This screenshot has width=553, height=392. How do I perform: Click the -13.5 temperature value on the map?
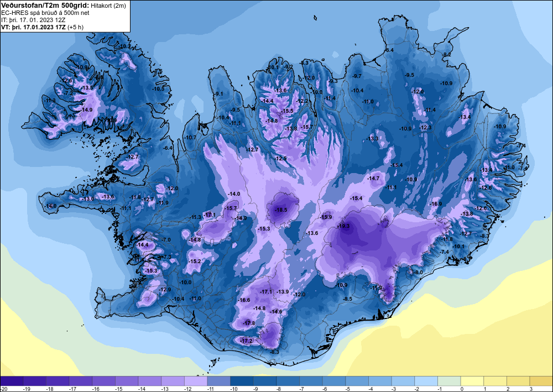tap(87, 87)
